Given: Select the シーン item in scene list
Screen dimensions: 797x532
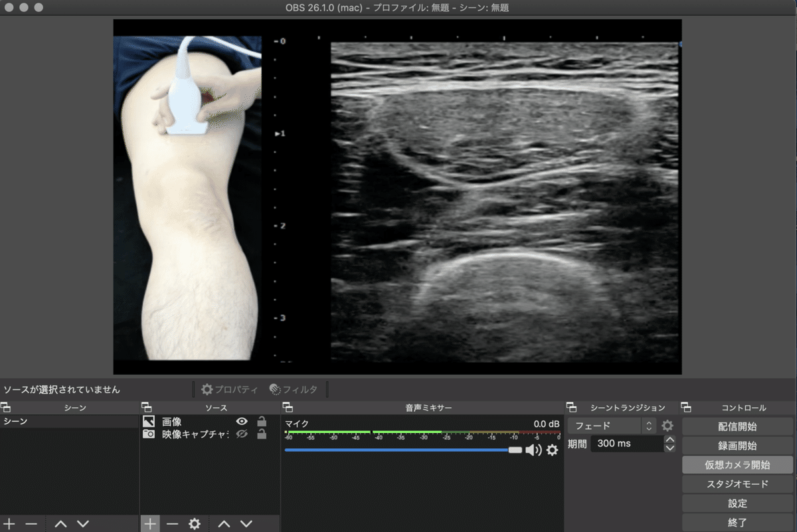Looking at the screenshot, I should pos(70,421).
